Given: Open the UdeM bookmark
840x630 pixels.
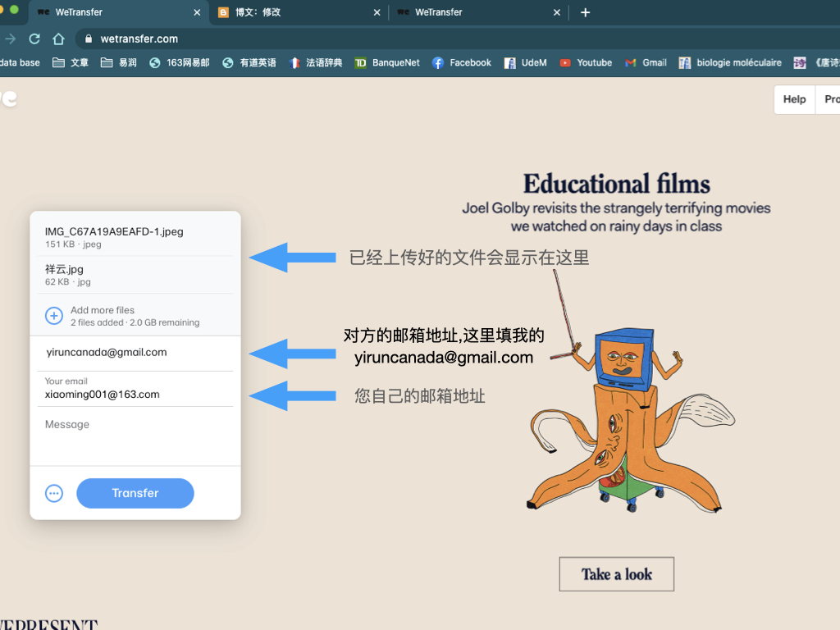Looking at the screenshot, I should (526, 62).
